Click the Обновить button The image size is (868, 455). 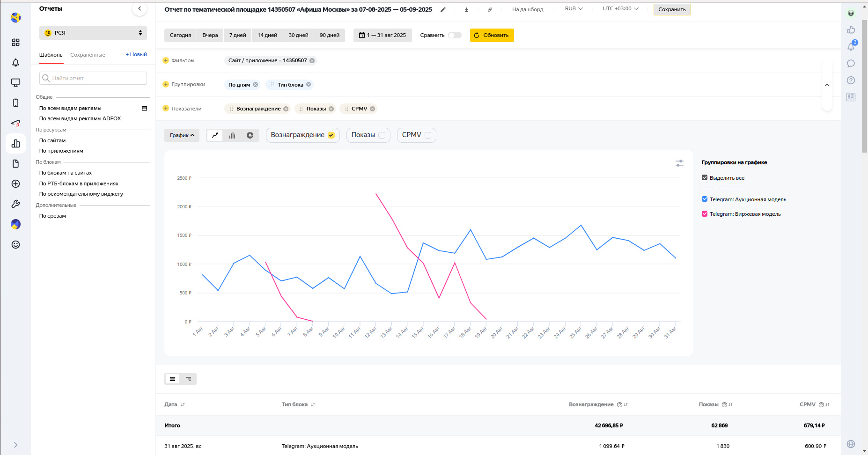[492, 35]
